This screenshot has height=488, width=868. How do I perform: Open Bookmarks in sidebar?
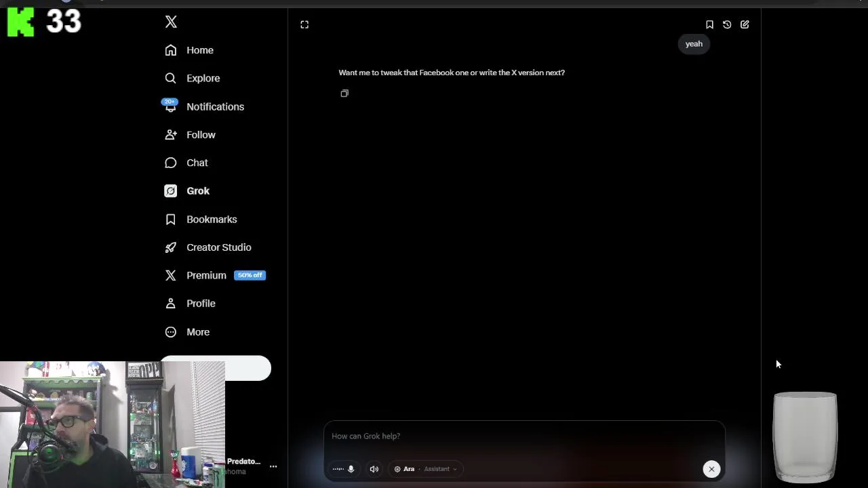tap(201, 220)
